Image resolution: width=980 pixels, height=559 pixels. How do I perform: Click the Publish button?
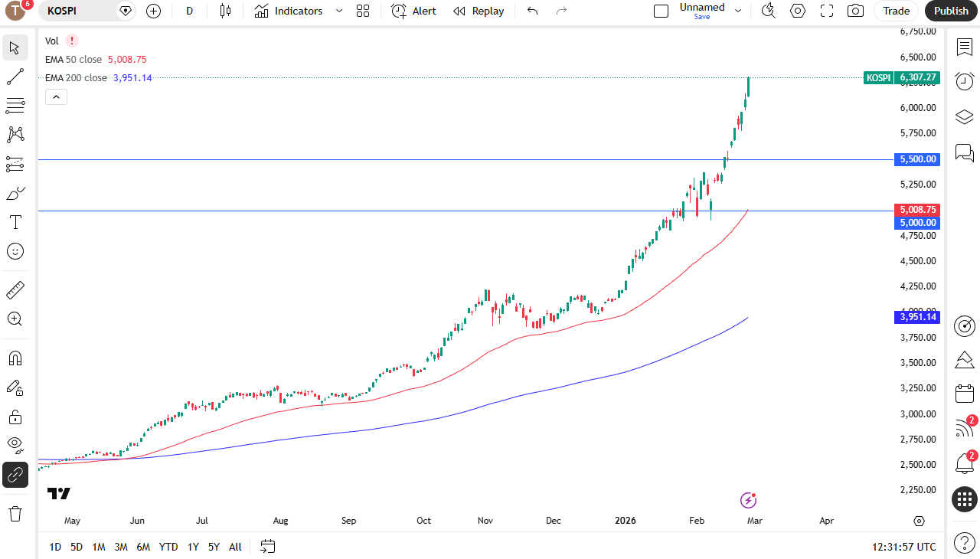951,11
